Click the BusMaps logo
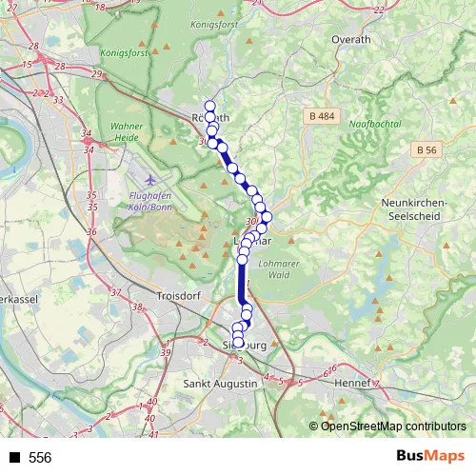Viewport: 476px width, 476px height. [430, 456]
